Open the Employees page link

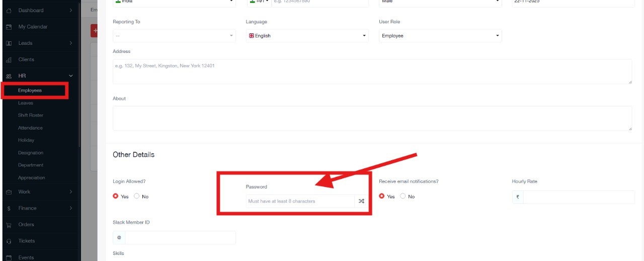click(30, 91)
